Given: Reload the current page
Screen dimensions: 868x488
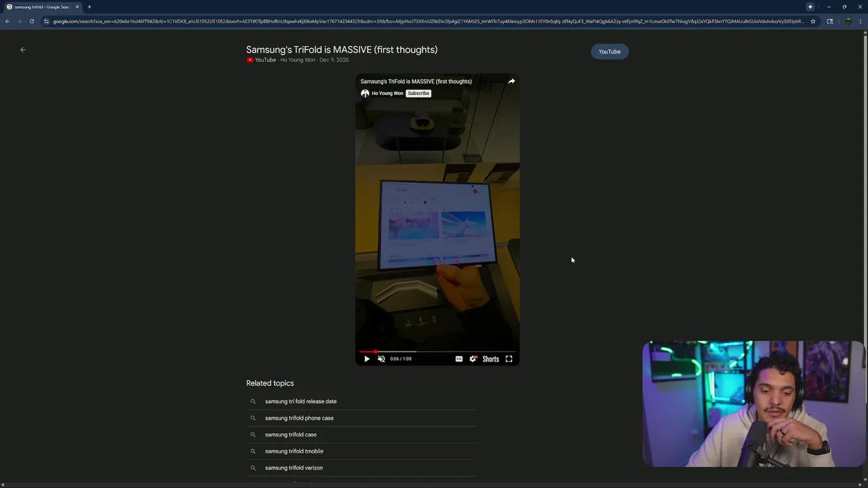Looking at the screenshot, I should pos(31,21).
